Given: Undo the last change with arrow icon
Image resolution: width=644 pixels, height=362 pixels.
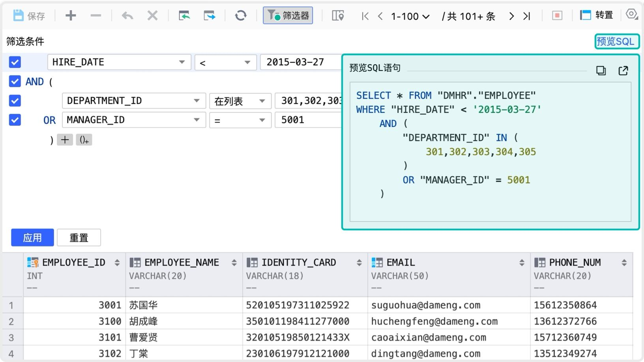Looking at the screenshot, I should click(127, 16).
